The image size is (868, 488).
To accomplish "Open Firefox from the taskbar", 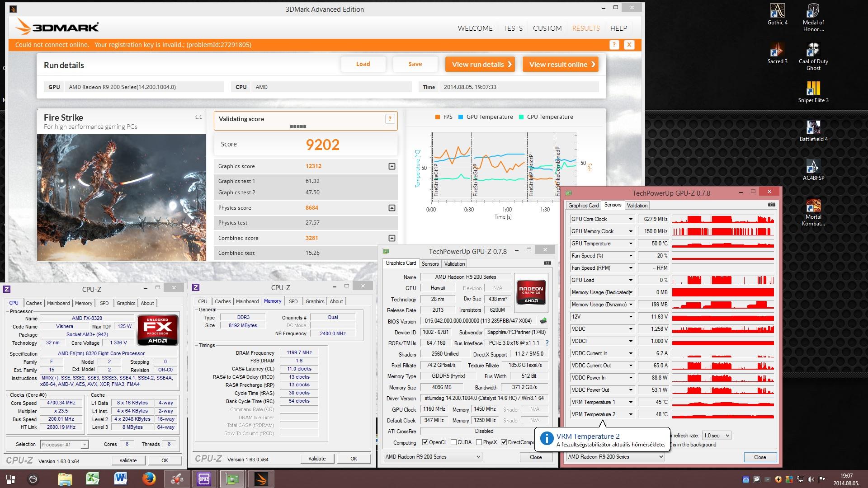I will point(149,479).
